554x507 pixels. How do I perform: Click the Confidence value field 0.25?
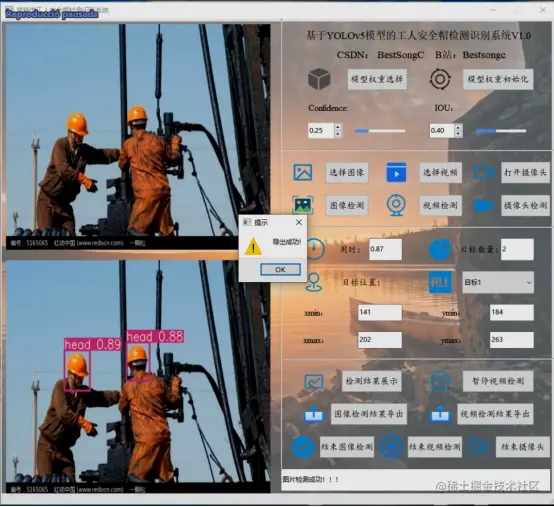tap(321, 130)
